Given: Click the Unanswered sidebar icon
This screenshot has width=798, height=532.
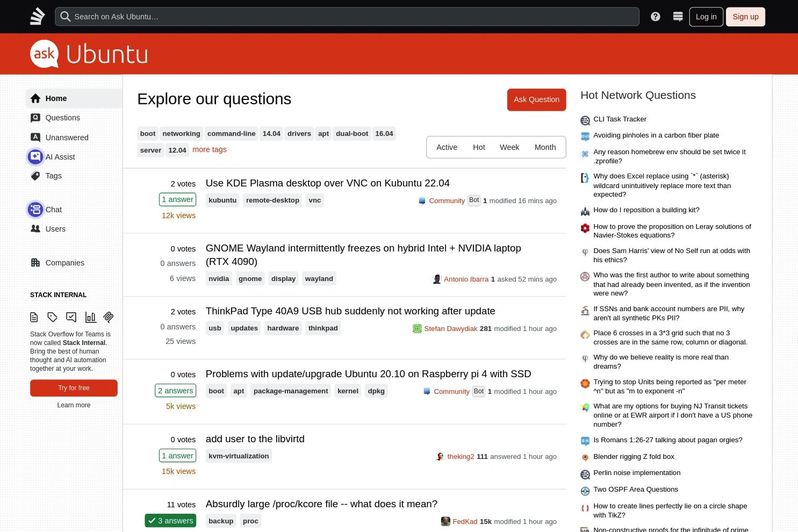Looking at the screenshot, I should point(35,138).
